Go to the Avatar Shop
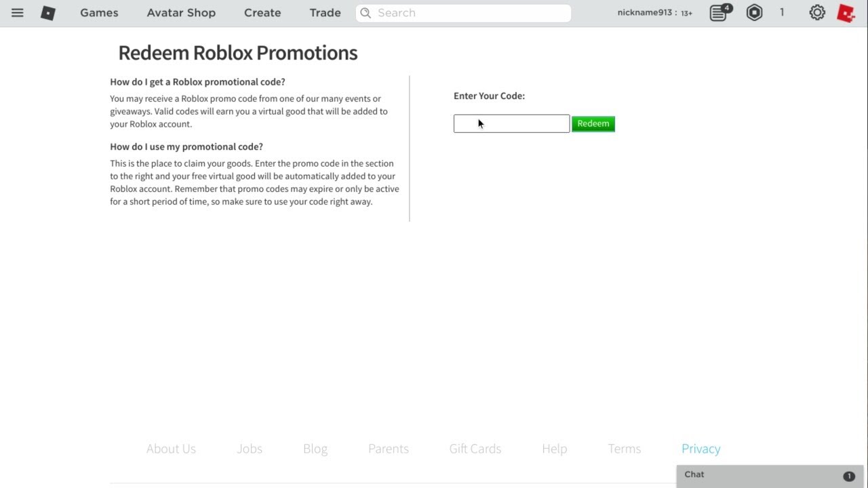This screenshot has height=488, width=868. pyautogui.click(x=181, y=13)
